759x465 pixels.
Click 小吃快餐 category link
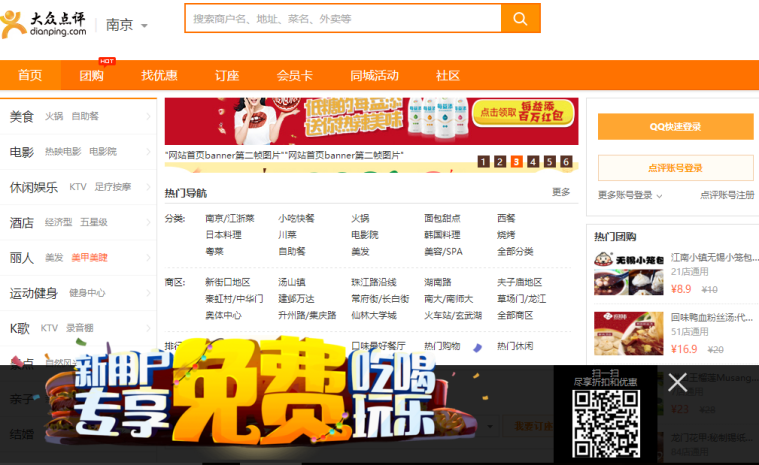click(x=296, y=219)
